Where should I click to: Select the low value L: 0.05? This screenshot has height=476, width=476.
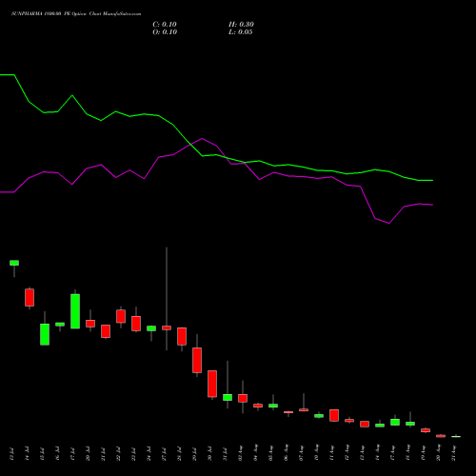(241, 32)
